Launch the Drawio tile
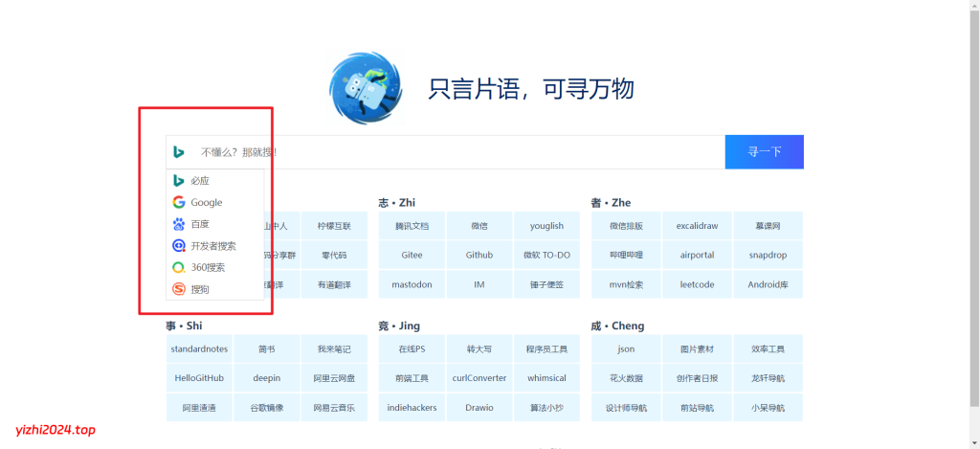Viewport: 980px width, 449px height. click(479, 408)
